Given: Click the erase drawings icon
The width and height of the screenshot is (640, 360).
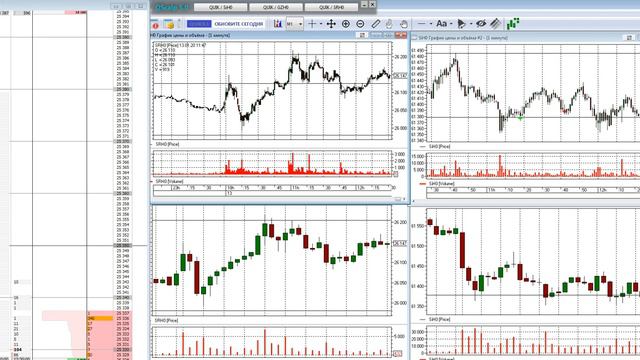Looking at the screenshot, I should tap(495, 24).
